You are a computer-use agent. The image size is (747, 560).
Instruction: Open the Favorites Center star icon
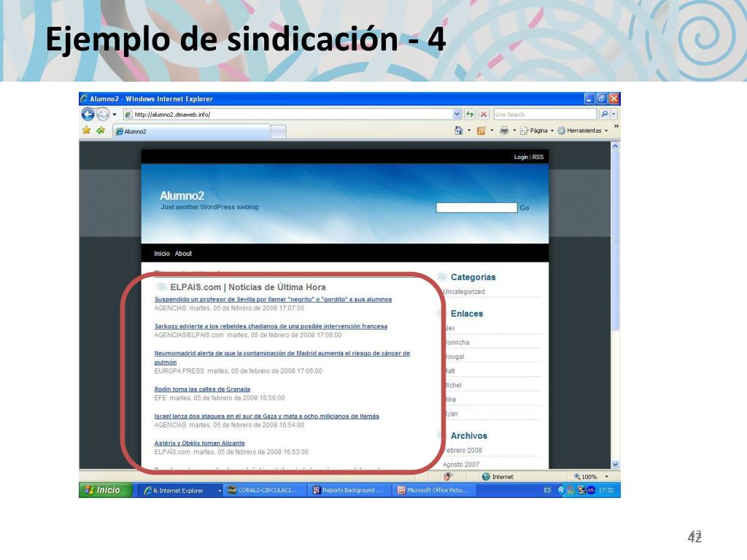click(86, 130)
